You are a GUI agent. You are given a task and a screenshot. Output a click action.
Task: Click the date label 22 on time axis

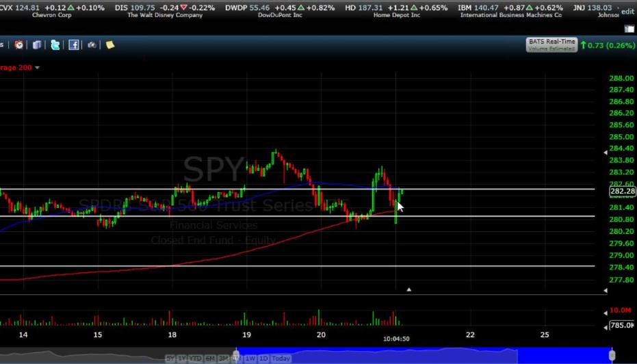tap(470, 335)
